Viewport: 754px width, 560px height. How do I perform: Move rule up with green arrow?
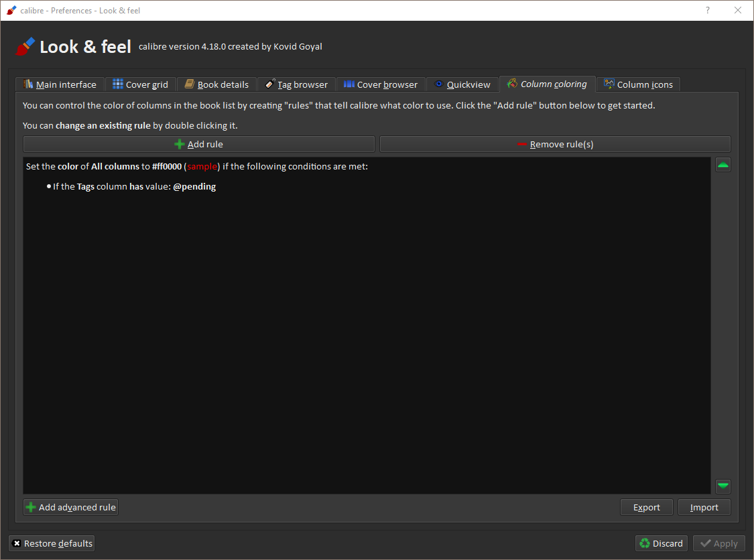click(722, 165)
